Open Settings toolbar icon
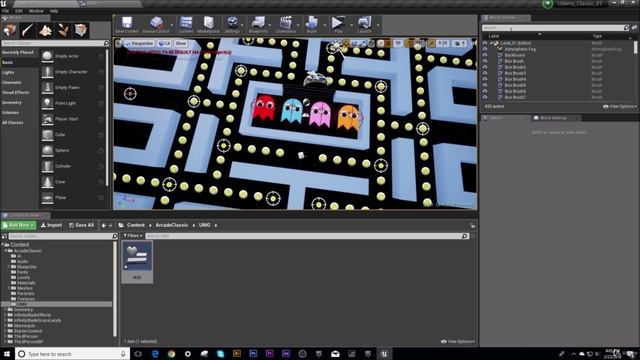Screen dimensions: 640x360 point(232,24)
